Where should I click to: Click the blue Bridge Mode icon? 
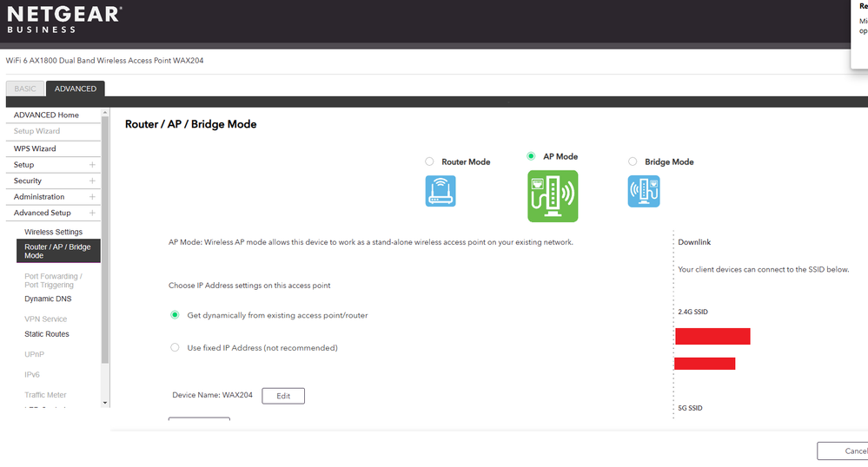643,192
